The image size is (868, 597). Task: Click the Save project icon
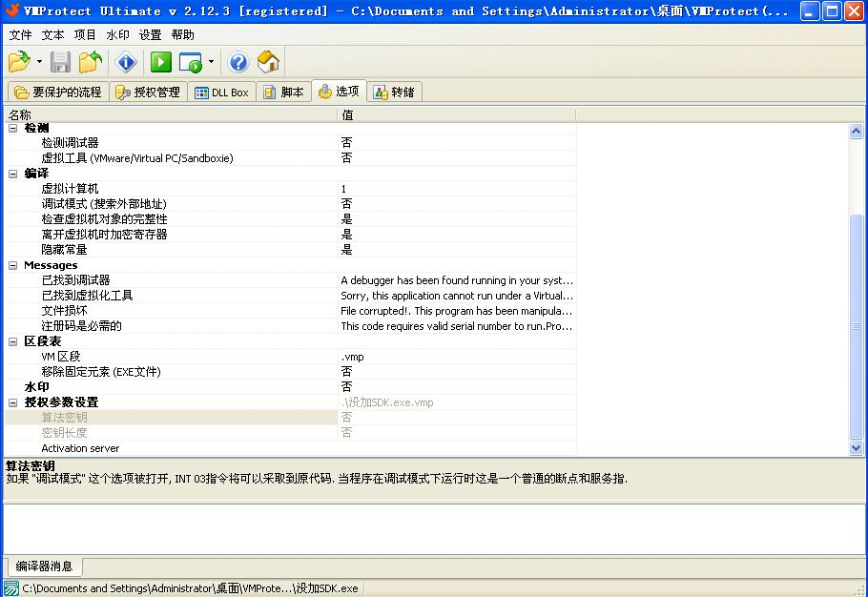59,61
